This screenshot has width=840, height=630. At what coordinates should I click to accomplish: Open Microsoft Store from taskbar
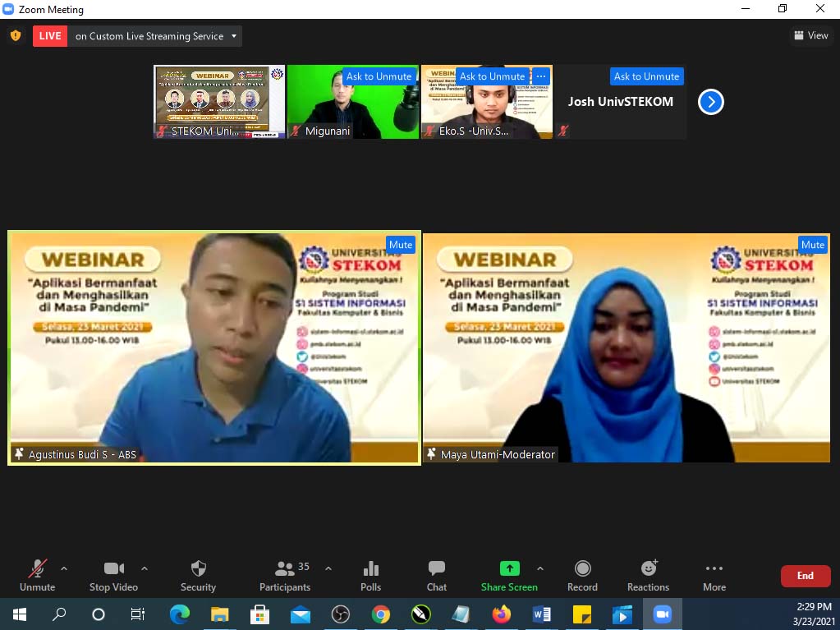259,614
